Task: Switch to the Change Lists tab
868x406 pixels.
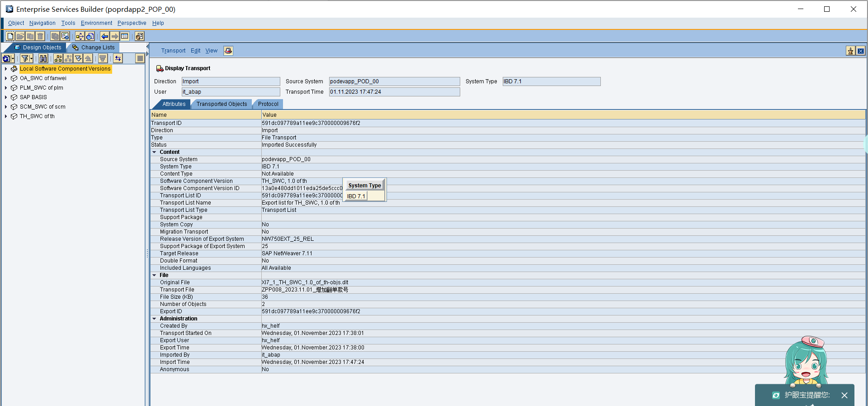Action: [94, 48]
